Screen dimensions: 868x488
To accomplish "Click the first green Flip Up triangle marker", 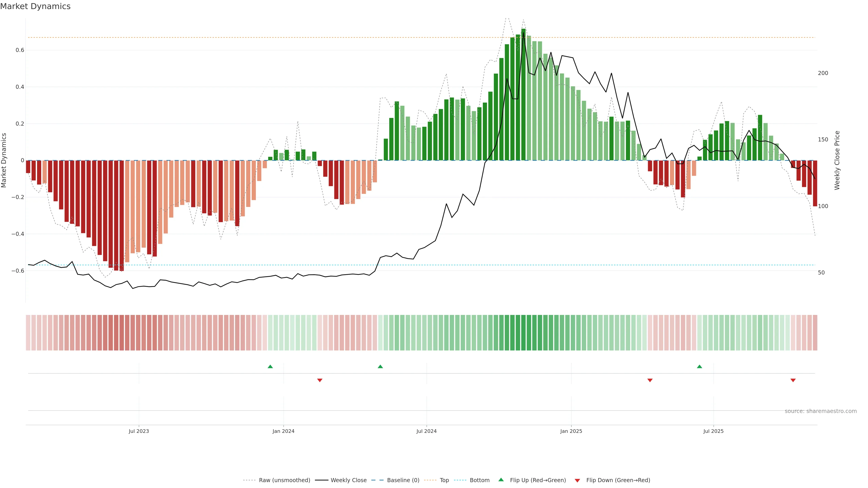I will click(270, 366).
